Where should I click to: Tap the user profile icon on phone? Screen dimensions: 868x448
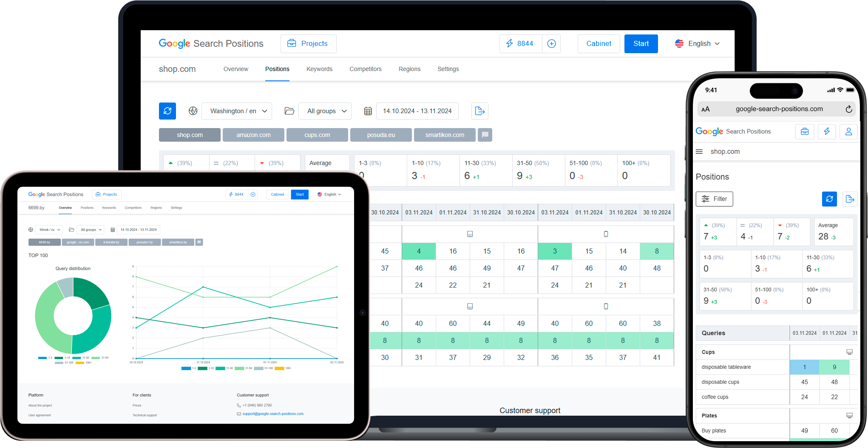coord(848,131)
